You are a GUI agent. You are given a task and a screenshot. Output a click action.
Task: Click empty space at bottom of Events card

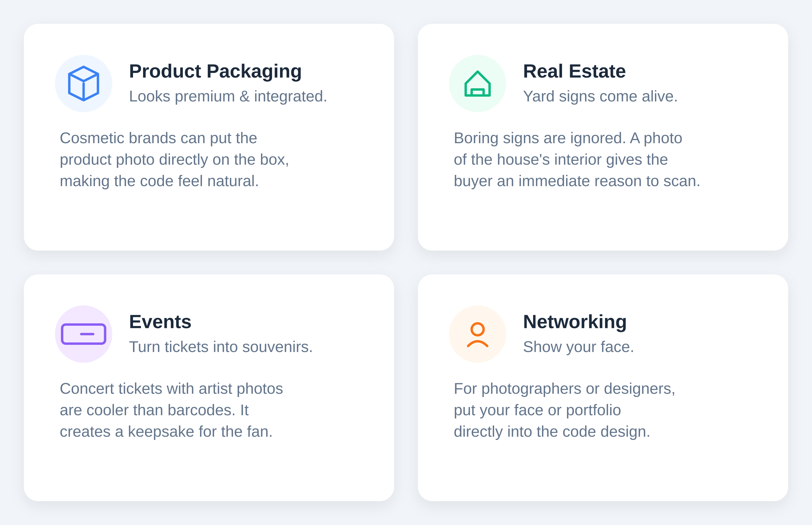click(x=209, y=472)
